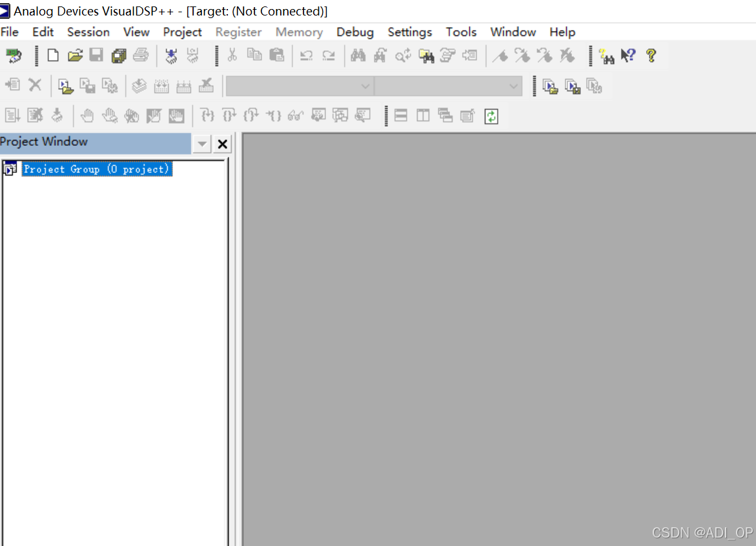Screen dimensions: 756x546
Task: Click the Cascade windows icon
Action: [x=445, y=115]
